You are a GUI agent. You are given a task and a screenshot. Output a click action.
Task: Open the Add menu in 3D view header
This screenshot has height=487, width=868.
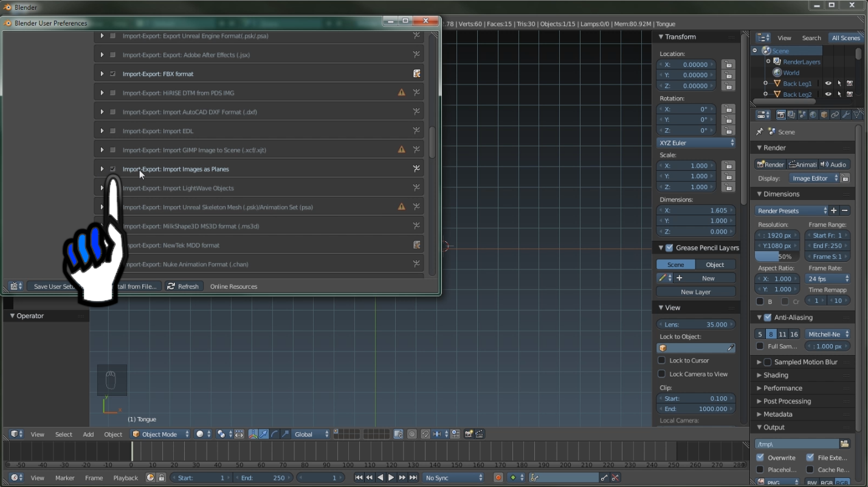pyautogui.click(x=88, y=434)
